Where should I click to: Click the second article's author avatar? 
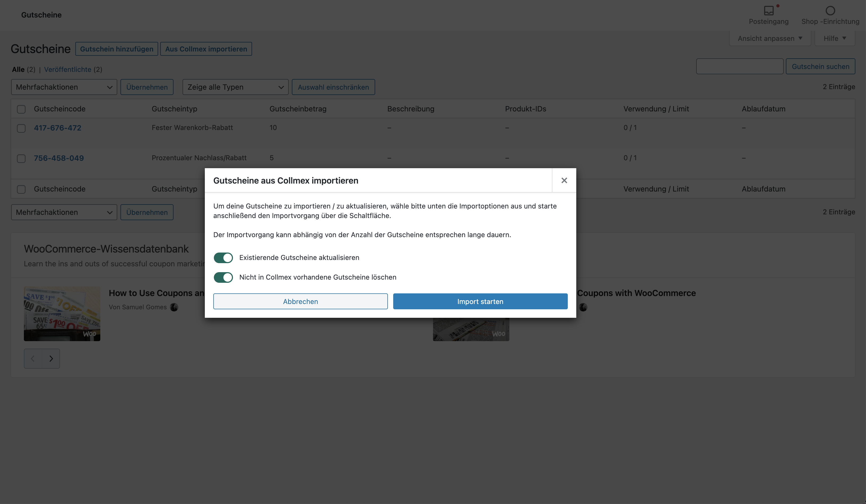coord(583,307)
